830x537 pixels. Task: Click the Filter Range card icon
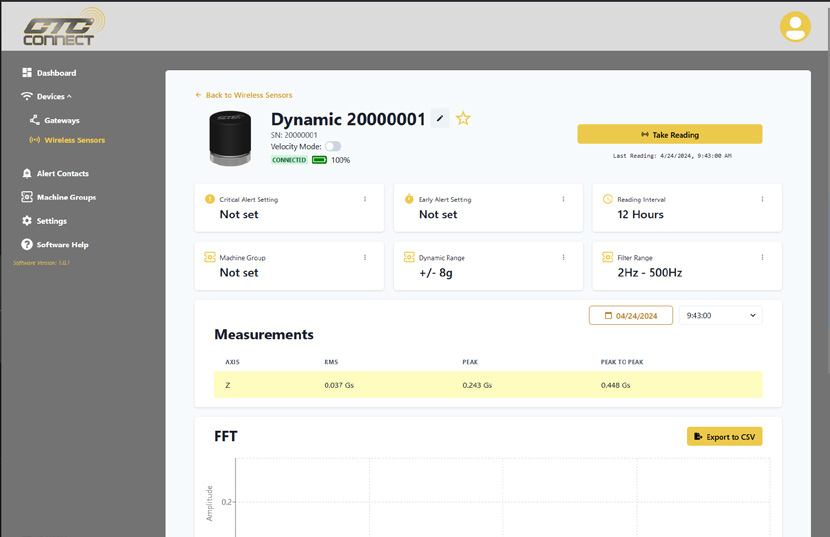pos(608,257)
